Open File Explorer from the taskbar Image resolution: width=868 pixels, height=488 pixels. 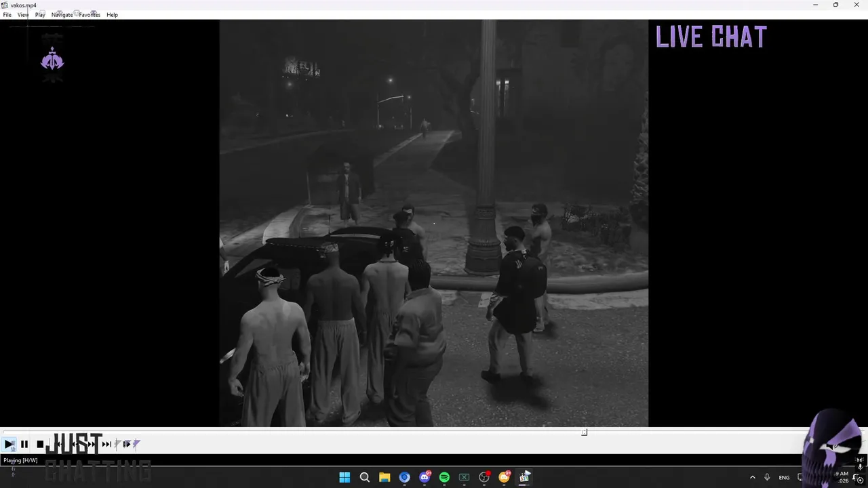384,477
